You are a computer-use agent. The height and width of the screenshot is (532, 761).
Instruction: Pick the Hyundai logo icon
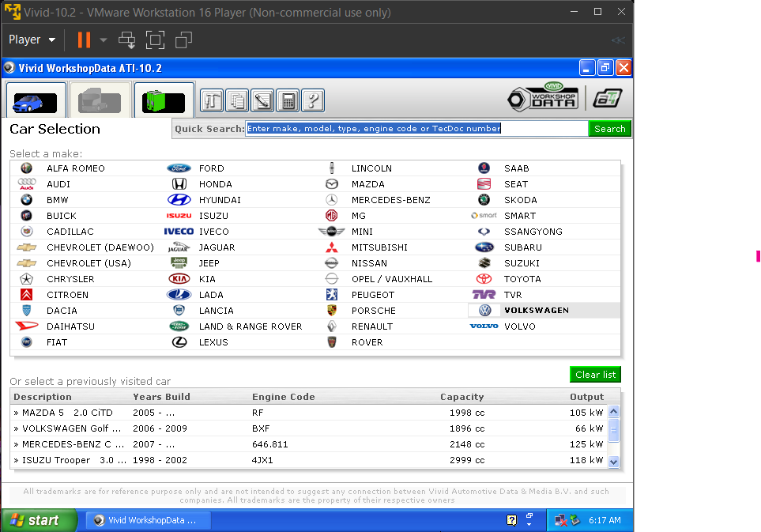(x=179, y=200)
